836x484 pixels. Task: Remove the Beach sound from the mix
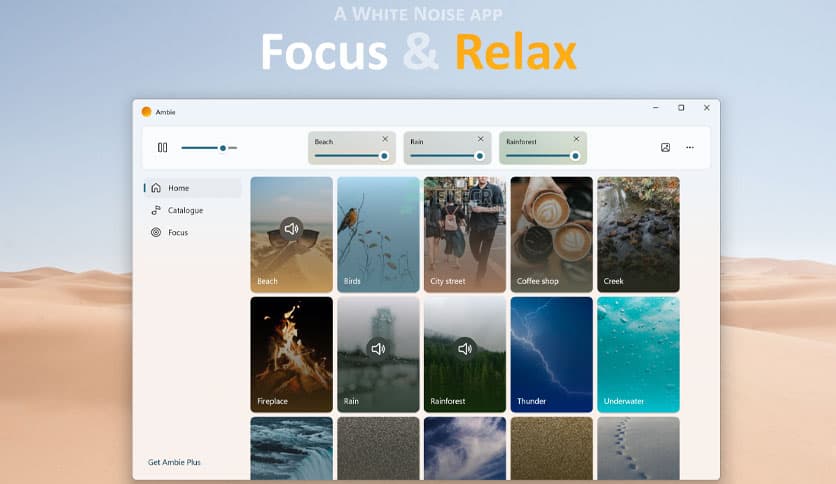[x=385, y=139]
